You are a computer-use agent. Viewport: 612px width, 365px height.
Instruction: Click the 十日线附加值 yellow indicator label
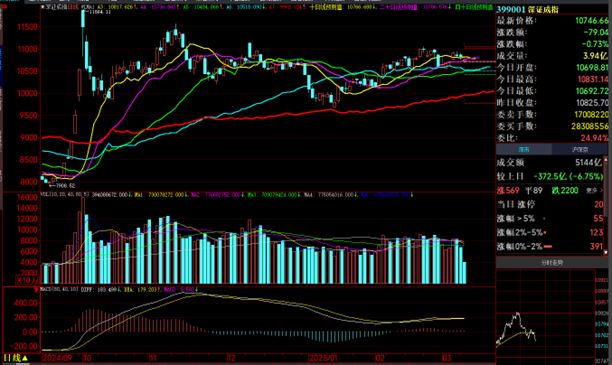pyautogui.click(x=326, y=7)
